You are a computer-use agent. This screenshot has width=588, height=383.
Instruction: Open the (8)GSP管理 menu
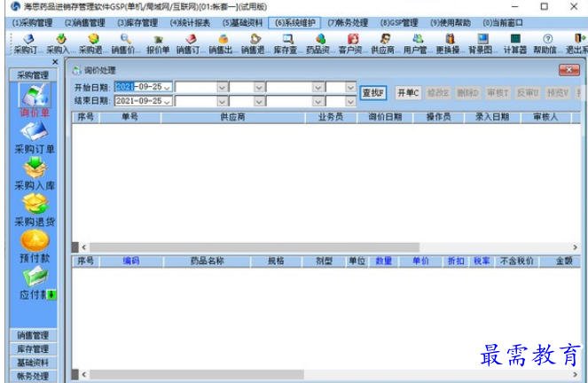pos(399,23)
